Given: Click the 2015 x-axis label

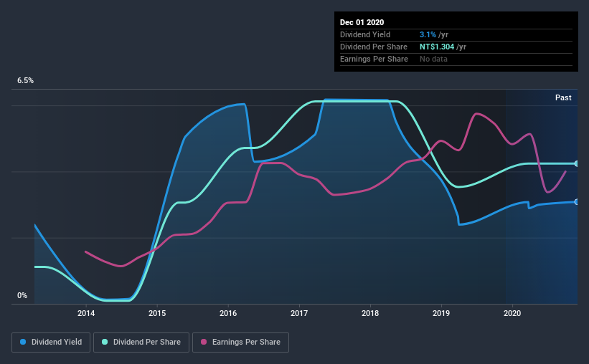Looking at the screenshot, I should (x=157, y=313).
